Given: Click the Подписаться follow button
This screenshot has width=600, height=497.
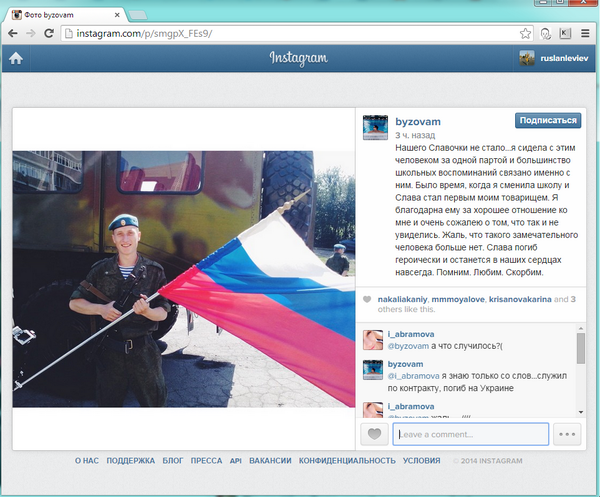Looking at the screenshot, I should click(548, 120).
